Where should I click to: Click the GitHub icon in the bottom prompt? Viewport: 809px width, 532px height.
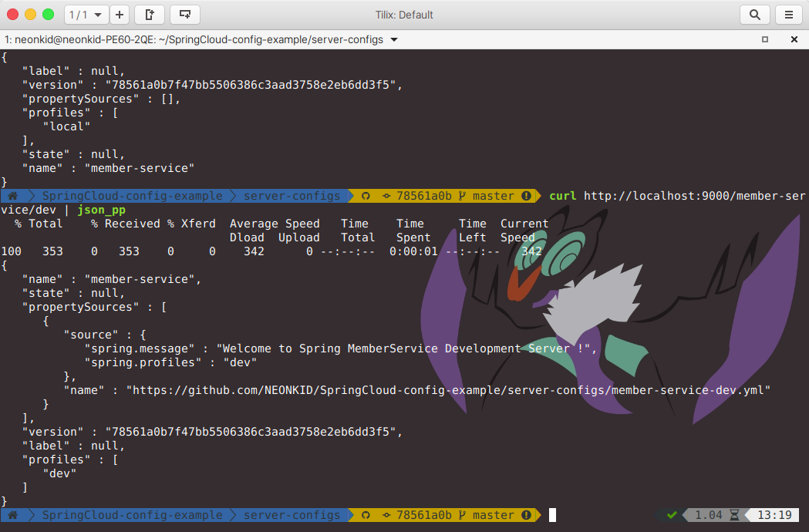coord(366,515)
